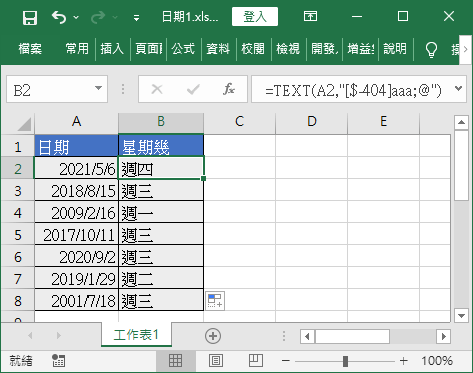Image resolution: width=473 pixels, height=373 pixels.
Task: Select row 5 header
Action: (17, 235)
